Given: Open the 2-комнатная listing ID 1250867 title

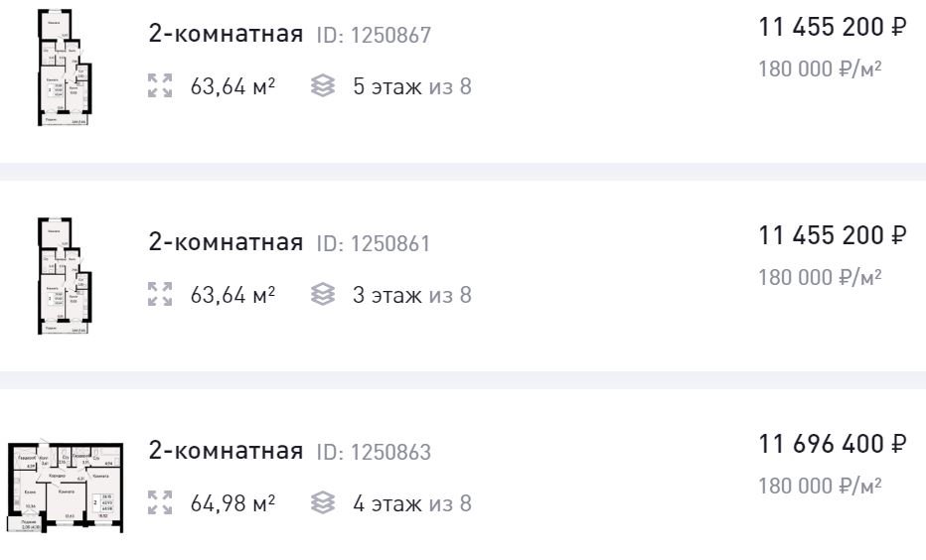Looking at the screenshot, I should tap(226, 34).
